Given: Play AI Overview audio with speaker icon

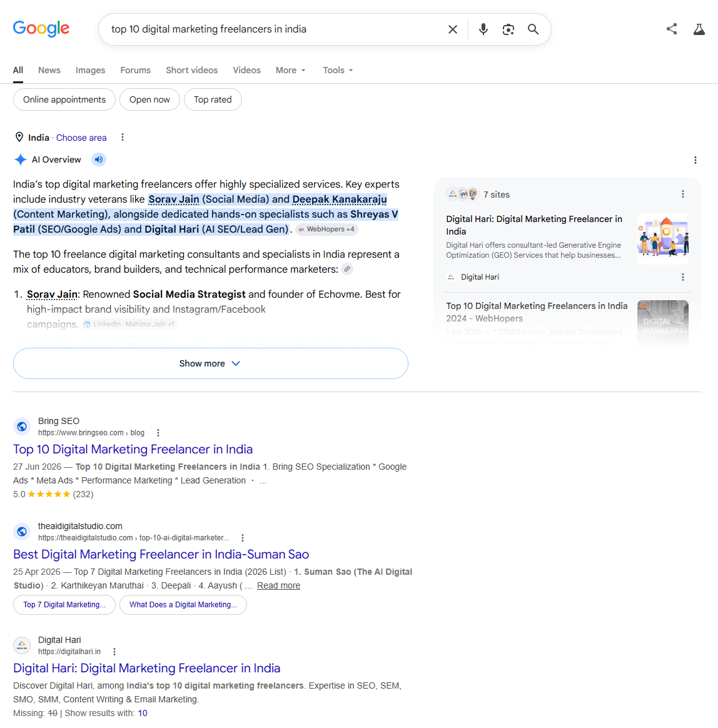Looking at the screenshot, I should (98, 159).
